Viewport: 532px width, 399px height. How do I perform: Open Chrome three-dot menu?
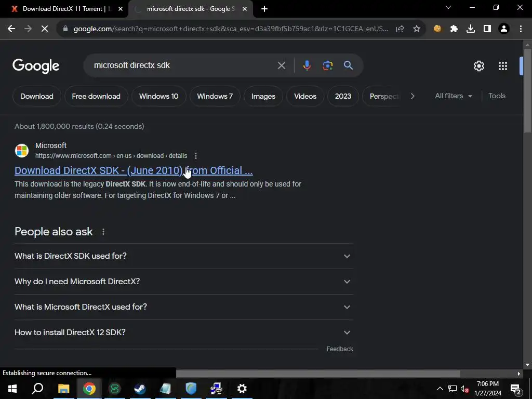(x=521, y=29)
